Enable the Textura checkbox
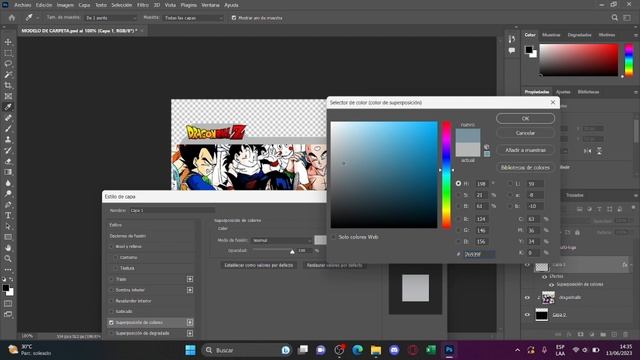 [x=116, y=268]
